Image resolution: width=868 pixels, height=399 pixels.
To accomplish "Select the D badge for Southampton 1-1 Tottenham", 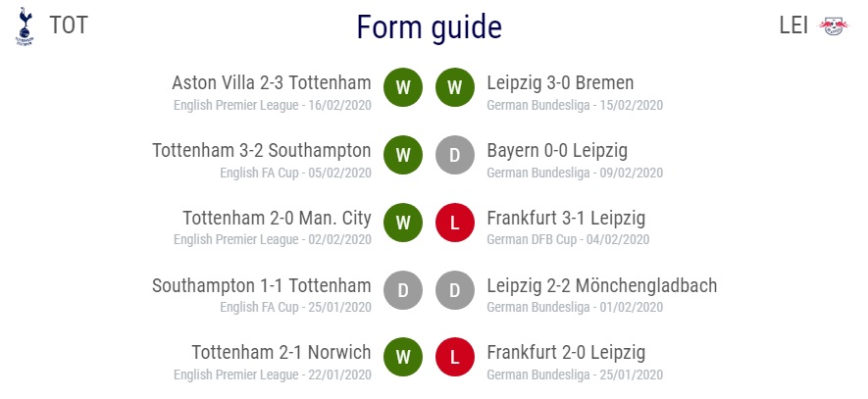I will click(403, 290).
